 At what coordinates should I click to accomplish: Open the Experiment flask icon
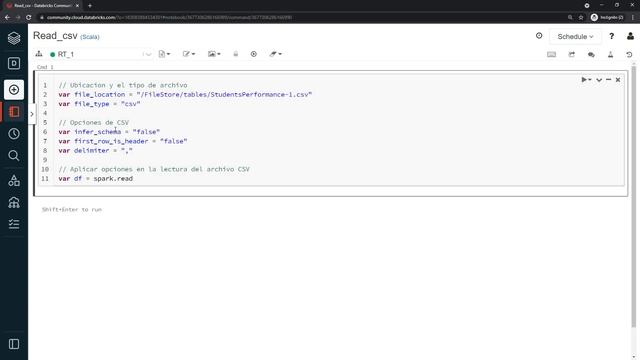pos(611,54)
